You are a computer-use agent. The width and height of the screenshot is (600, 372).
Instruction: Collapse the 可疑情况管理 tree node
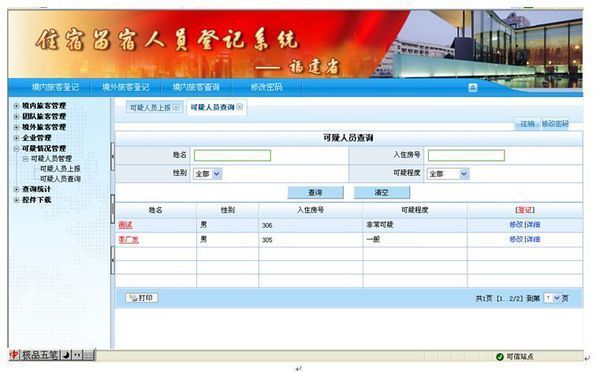coord(16,148)
